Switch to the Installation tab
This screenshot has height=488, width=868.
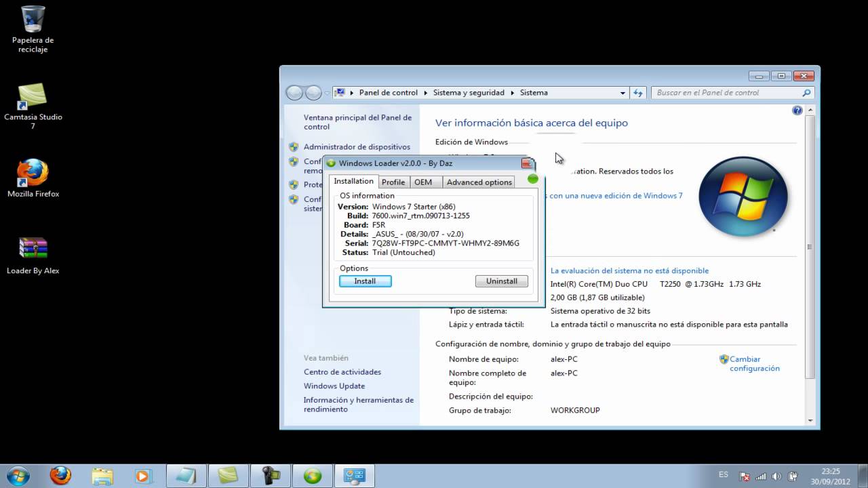(x=353, y=181)
